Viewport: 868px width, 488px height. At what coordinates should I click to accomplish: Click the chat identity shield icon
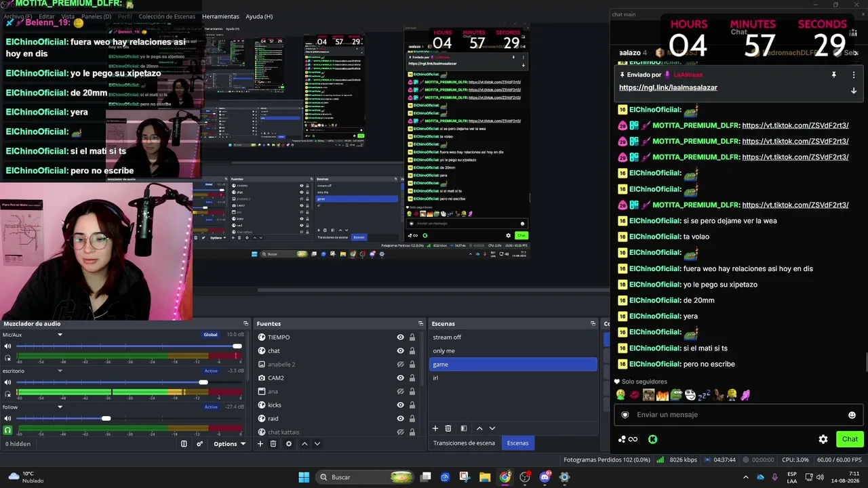pos(625,415)
